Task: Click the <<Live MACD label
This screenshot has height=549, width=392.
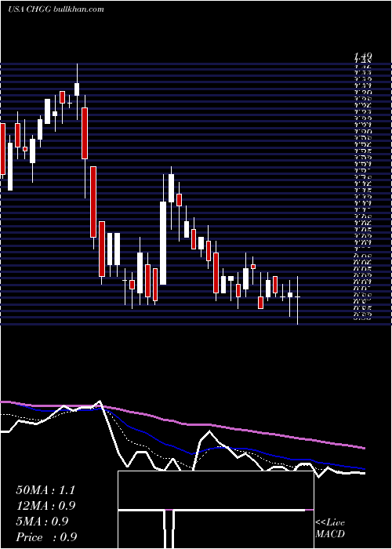Action: pos(330,529)
